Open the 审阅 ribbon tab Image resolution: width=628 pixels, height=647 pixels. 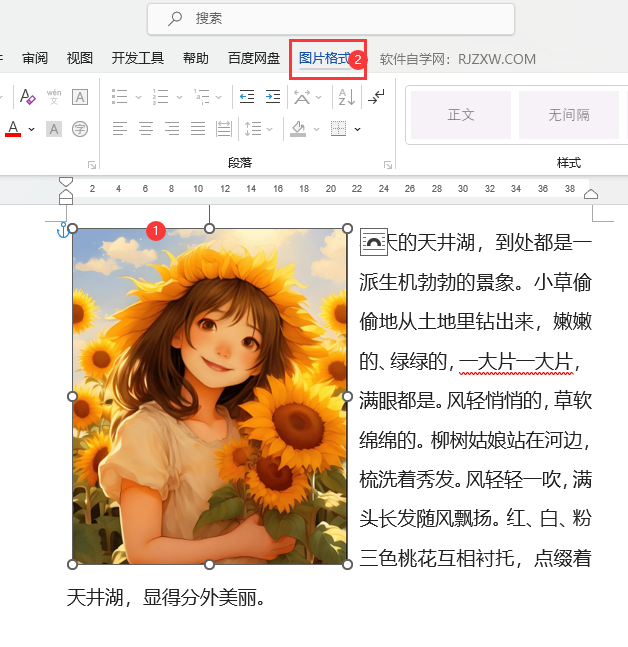[35, 59]
